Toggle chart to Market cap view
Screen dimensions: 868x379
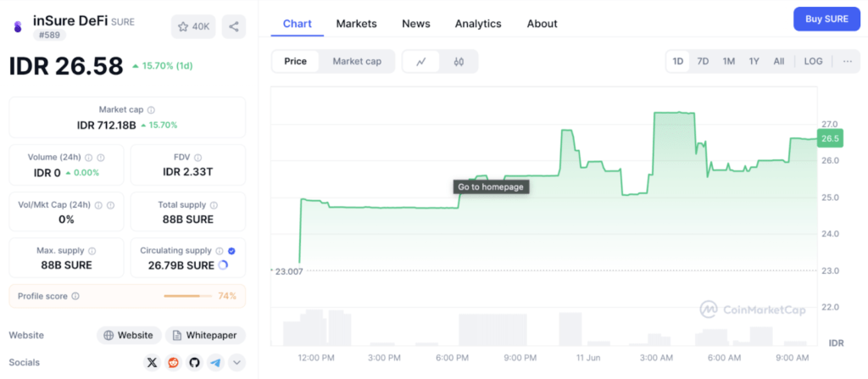[x=357, y=61]
